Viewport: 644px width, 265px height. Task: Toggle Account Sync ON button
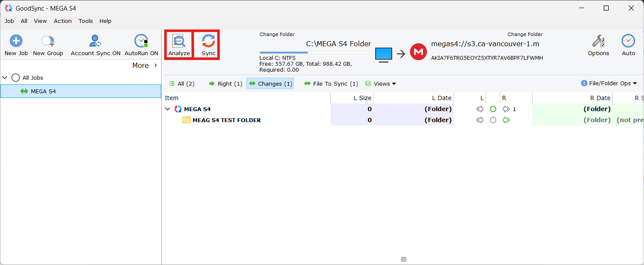95,45
